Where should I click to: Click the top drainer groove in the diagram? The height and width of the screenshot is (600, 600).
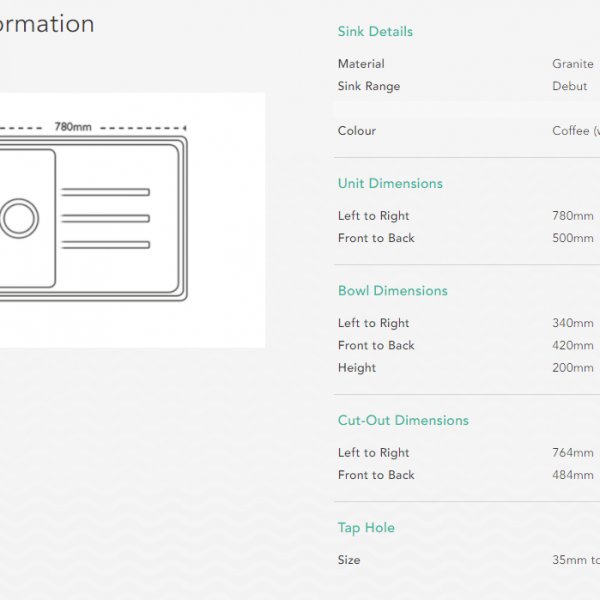[x=105, y=191]
